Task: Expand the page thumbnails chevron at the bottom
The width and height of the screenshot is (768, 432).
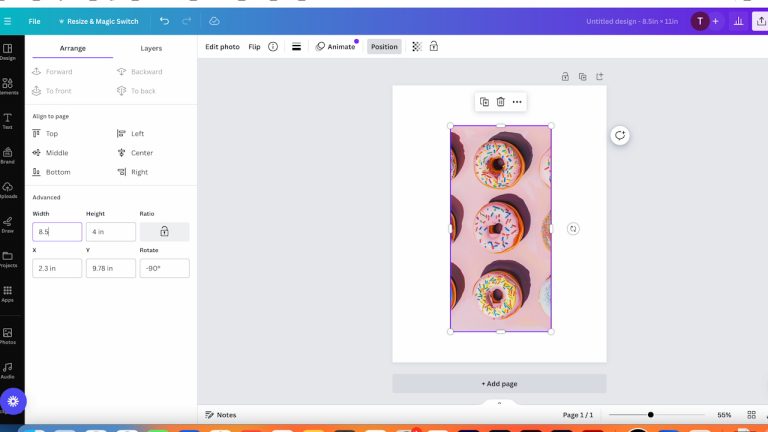Action: [x=499, y=403]
